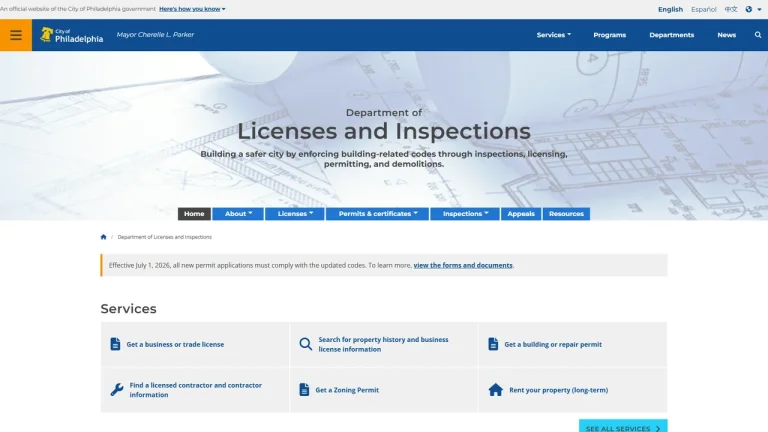Viewport: 768px width, 432px height.
Task: Click the globe language icon
Action: 748,9
